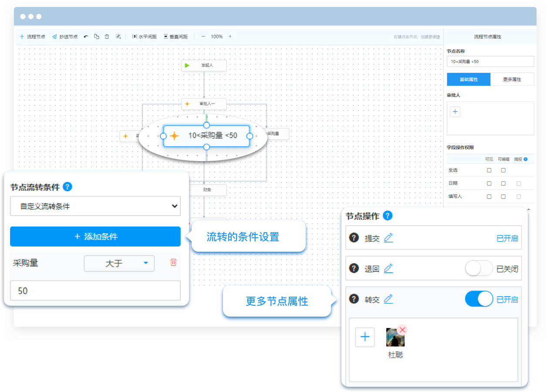Screen dimensions: 547x392
Task: Turn off the 转交 toggle switch
Action: 479,299
